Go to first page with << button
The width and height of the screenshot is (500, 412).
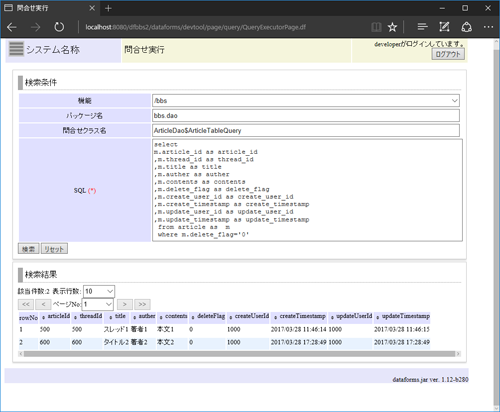[26, 304]
